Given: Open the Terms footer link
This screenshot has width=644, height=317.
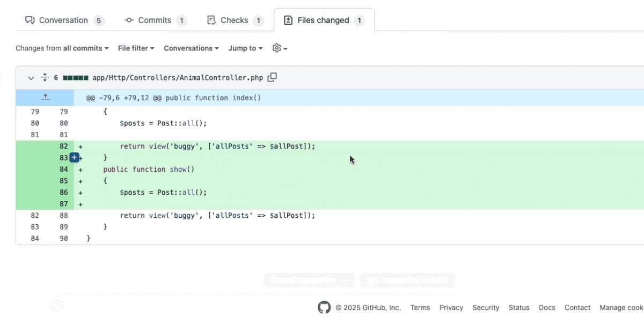Looking at the screenshot, I should [420, 308].
